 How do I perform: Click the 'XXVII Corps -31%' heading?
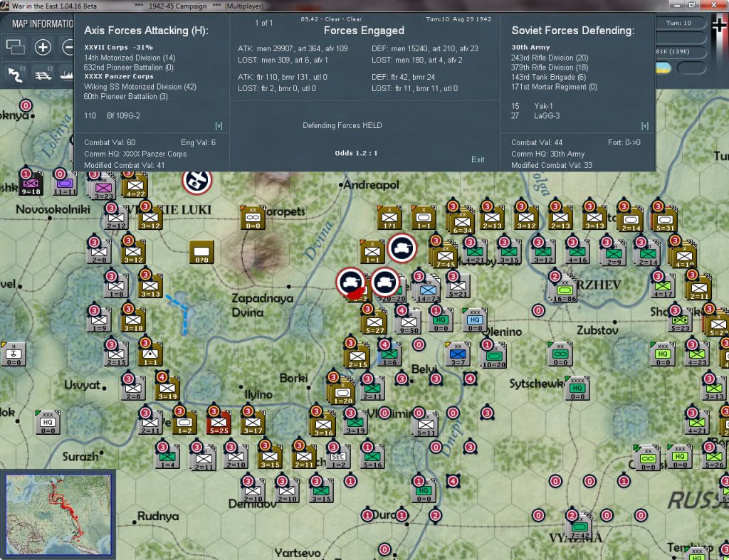tap(119, 48)
